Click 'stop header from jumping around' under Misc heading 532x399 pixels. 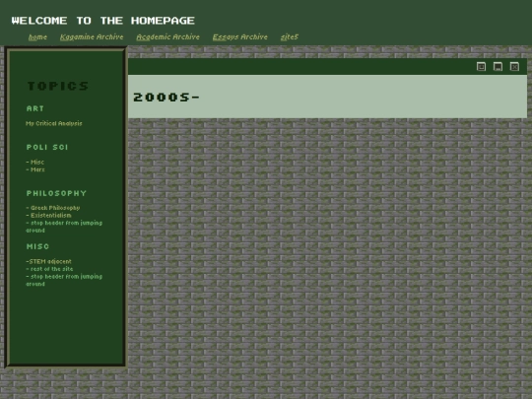(x=64, y=280)
